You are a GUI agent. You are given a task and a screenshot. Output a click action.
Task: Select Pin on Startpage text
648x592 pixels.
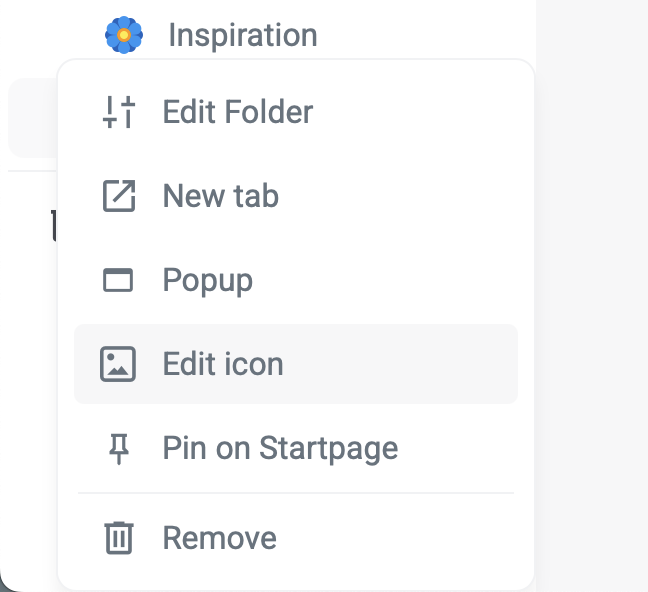click(x=280, y=448)
